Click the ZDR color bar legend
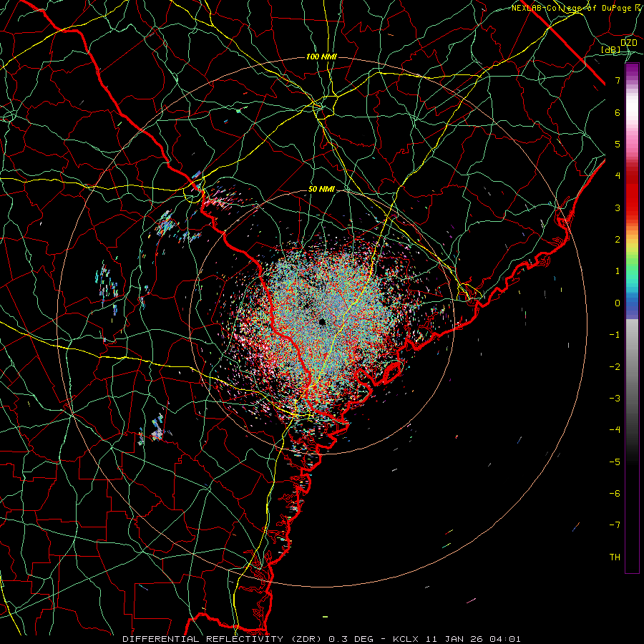The image size is (644, 644). 632,318
